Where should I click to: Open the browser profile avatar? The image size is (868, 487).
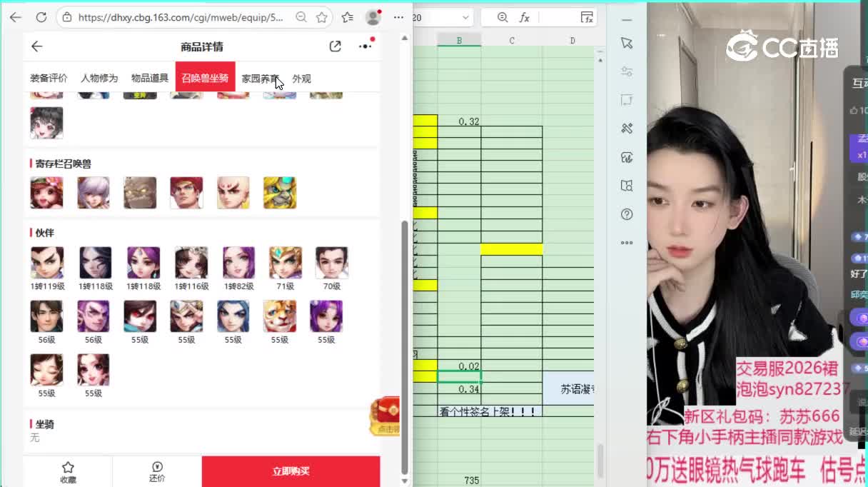click(x=373, y=17)
